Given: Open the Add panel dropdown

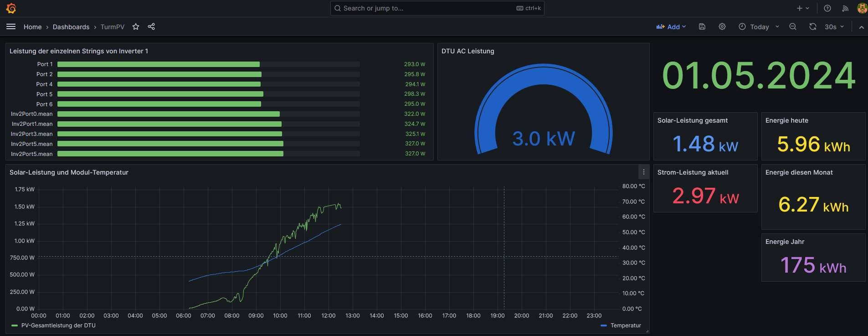Looking at the screenshot, I should 671,27.
